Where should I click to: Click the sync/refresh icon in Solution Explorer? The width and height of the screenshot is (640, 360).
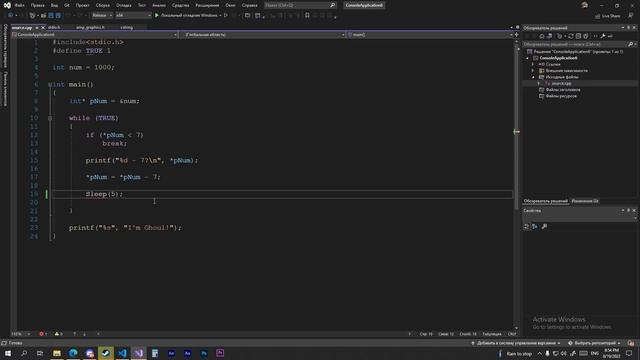[571, 36]
